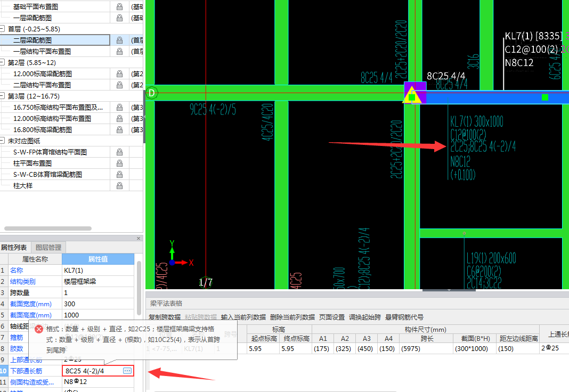Open 页面设置 in beam table
569x392 pixels.
click(x=332, y=317)
